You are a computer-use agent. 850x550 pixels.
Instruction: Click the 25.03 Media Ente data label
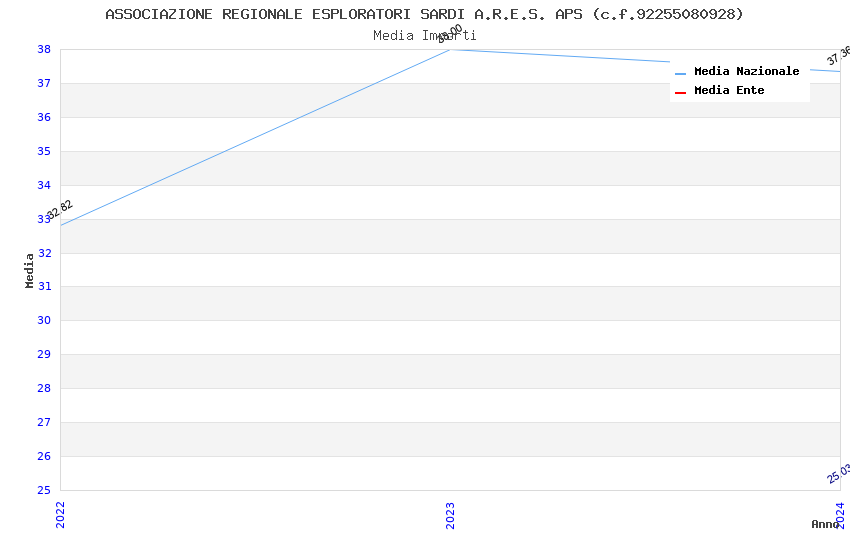point(839,474)
